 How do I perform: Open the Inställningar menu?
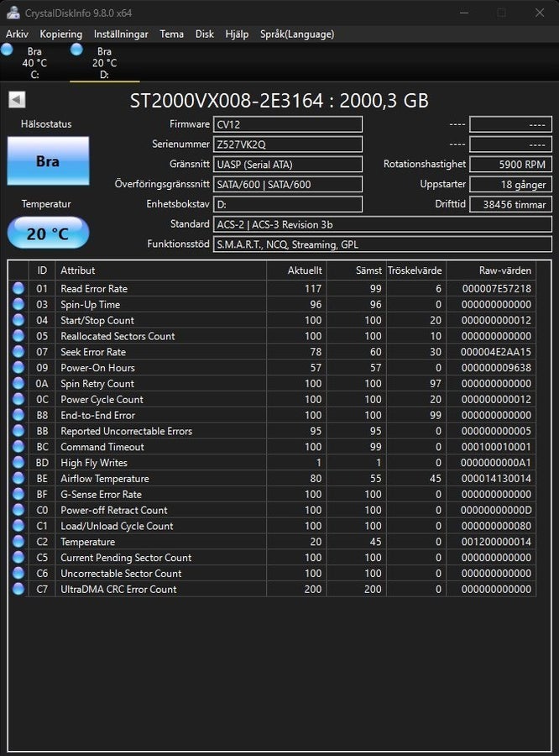pyautogui.click(x=121, y=34)
